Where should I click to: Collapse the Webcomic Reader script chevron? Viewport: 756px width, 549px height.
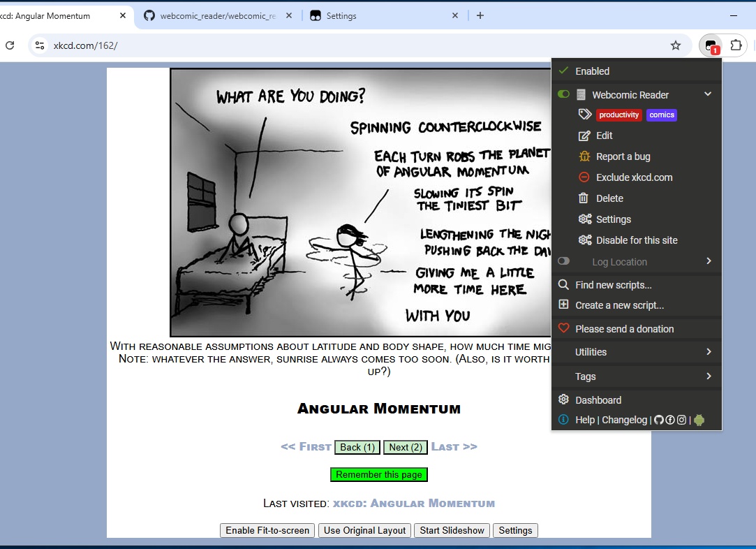point(708,94)
